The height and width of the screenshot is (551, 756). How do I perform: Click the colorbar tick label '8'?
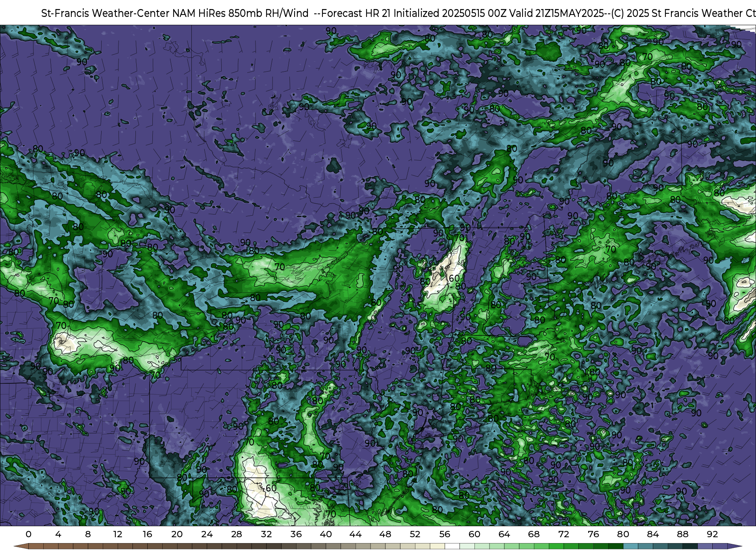88,534
